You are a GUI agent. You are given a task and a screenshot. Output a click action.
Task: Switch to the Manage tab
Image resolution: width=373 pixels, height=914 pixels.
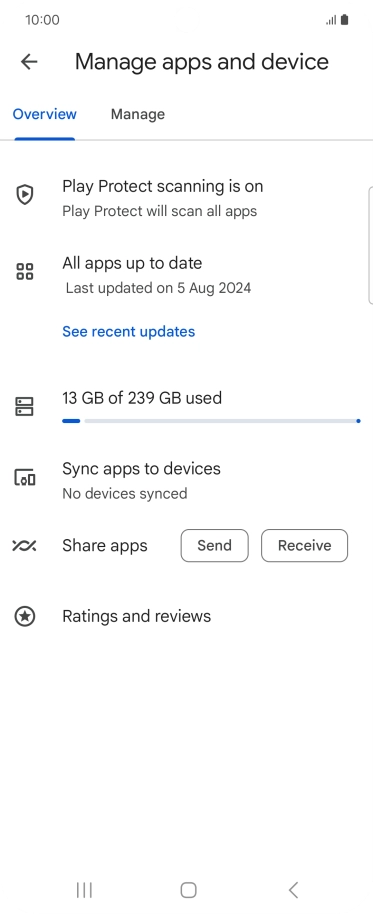coord(138,114)
